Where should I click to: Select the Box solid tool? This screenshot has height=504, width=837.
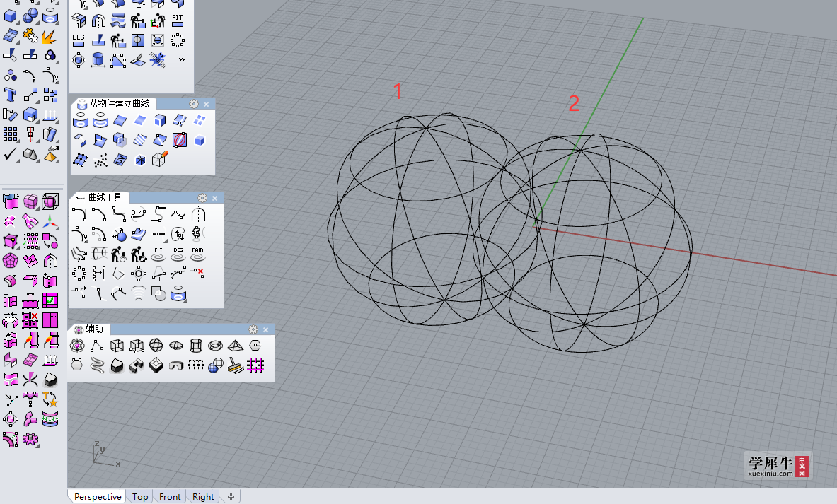pyautogui.click(x=10, y=16)
